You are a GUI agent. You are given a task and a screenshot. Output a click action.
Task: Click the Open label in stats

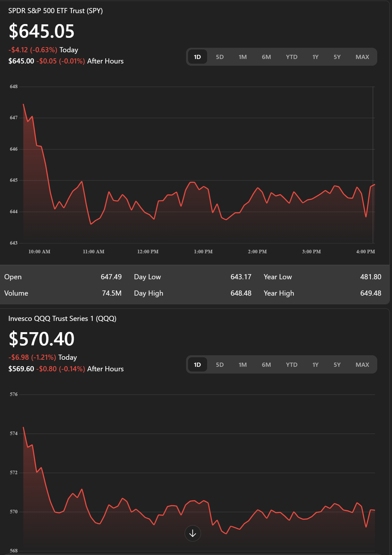coord(13,277)
